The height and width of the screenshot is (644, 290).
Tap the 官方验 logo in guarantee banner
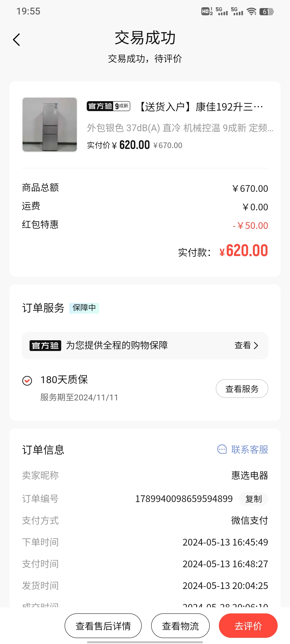pos(45,346)
